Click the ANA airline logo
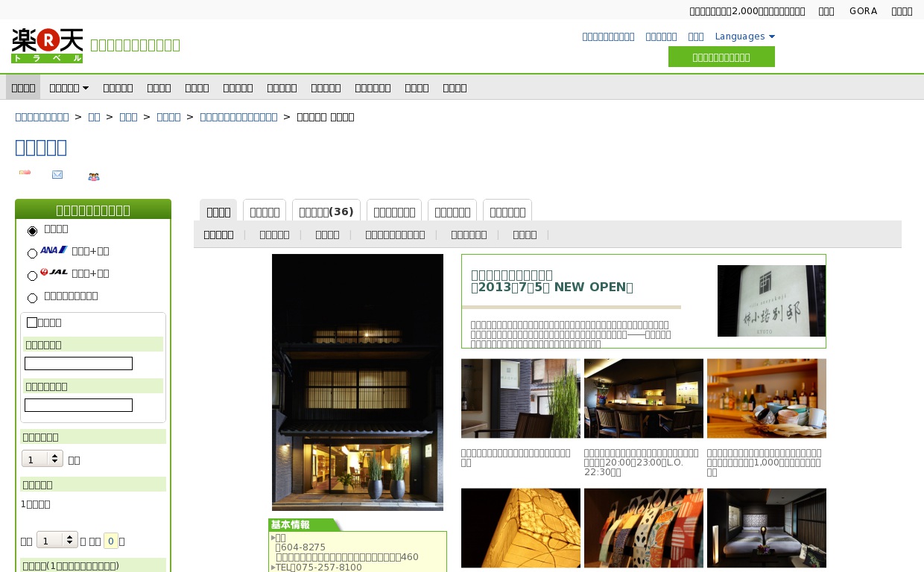Viewport: 924px width, 572px height. (54, 250)
